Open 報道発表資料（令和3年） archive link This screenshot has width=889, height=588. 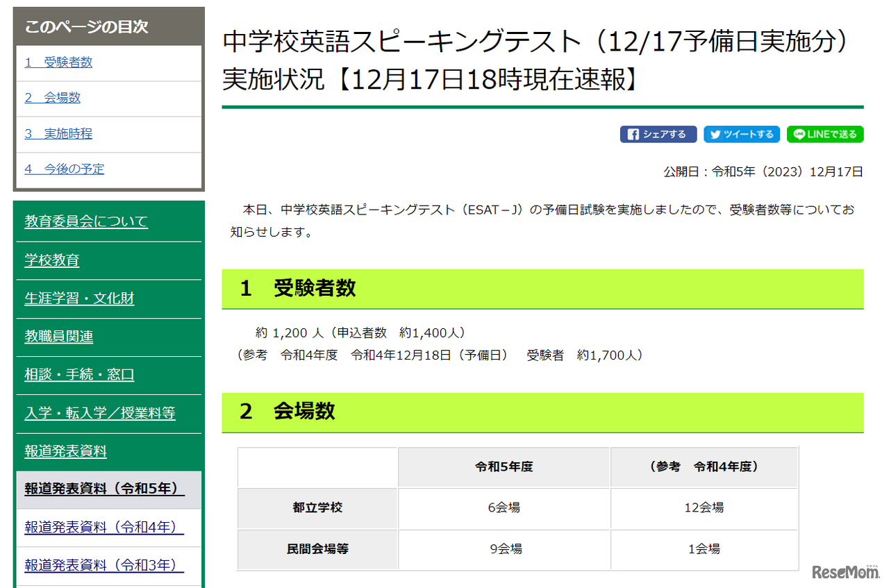point(91,565)
